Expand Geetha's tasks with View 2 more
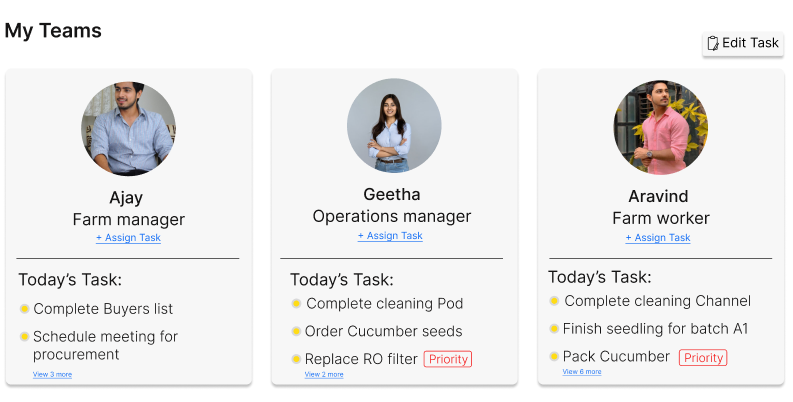This screenshot has height=402, width=793. point(324,375)
